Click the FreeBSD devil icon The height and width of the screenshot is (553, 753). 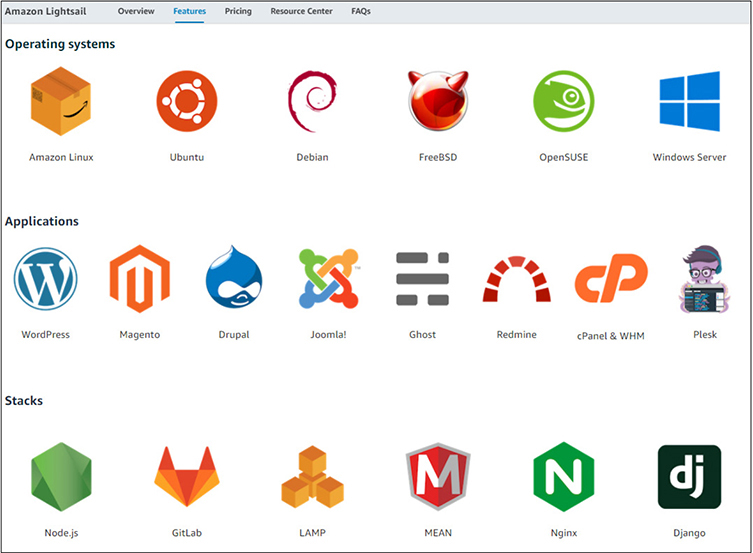438,101
